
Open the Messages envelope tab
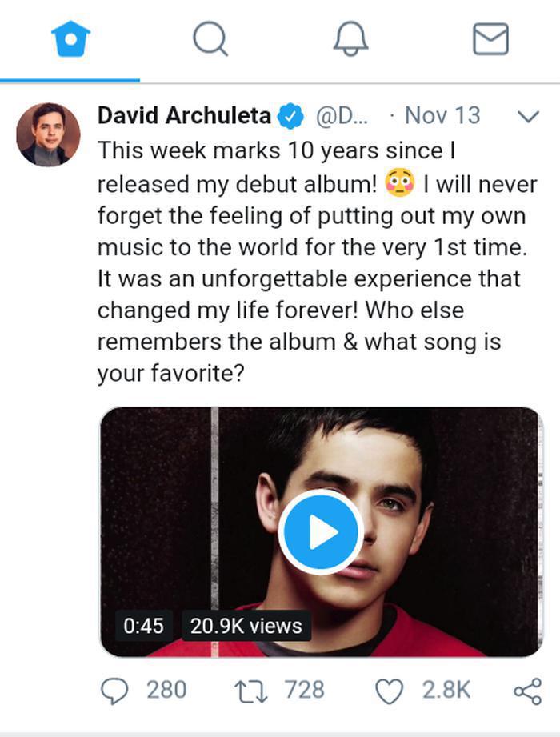click(490, 39)
